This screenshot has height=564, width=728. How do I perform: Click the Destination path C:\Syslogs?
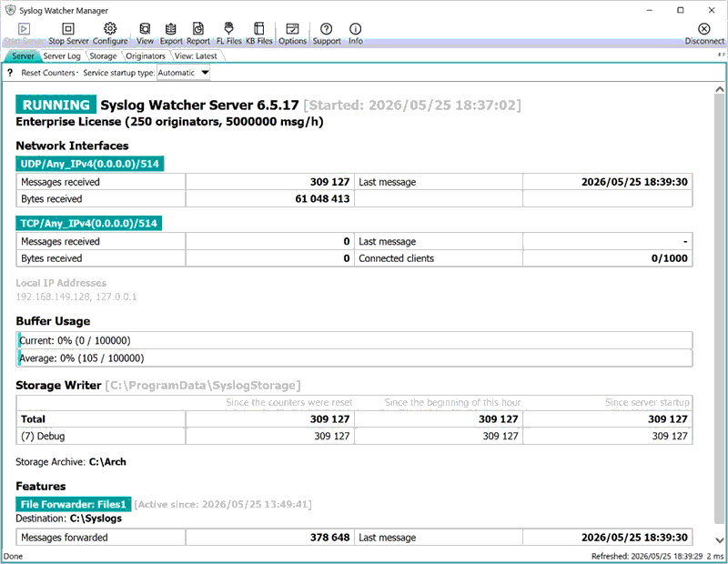tap(96, 519)
